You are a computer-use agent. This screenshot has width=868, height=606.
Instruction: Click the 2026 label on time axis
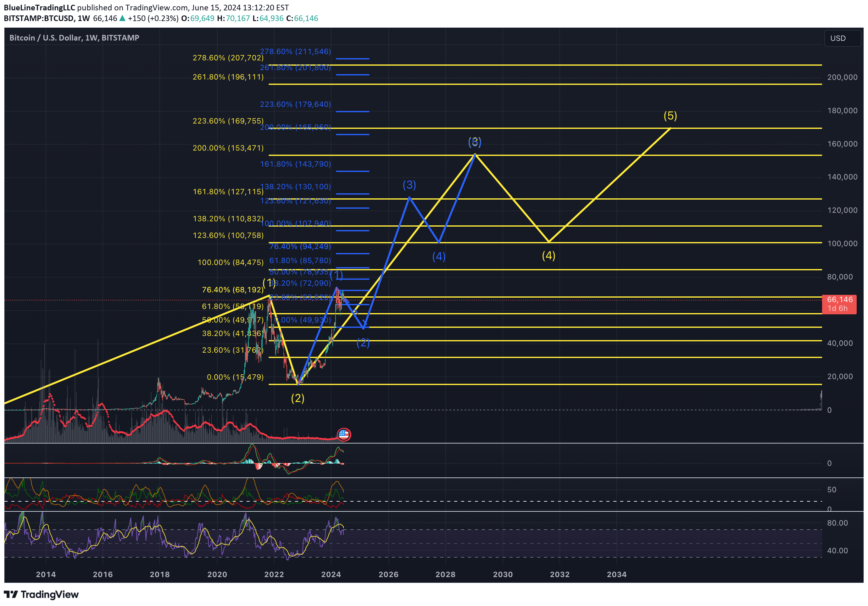pos(389,575)
